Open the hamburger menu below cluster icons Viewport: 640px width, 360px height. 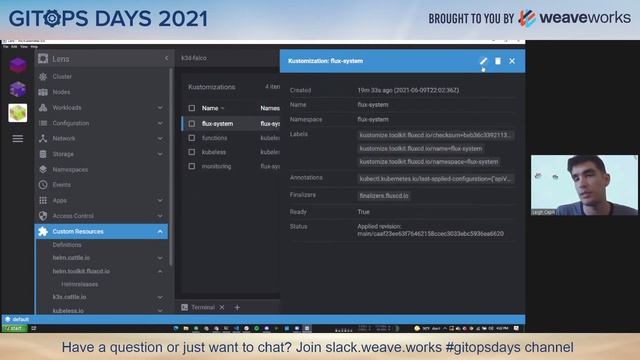pos(18,139)
